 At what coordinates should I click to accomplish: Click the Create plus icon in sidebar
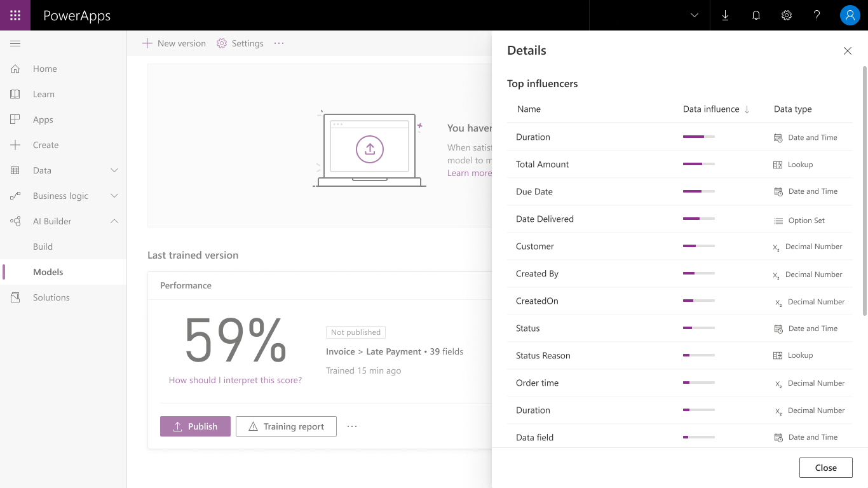(15, 145)
